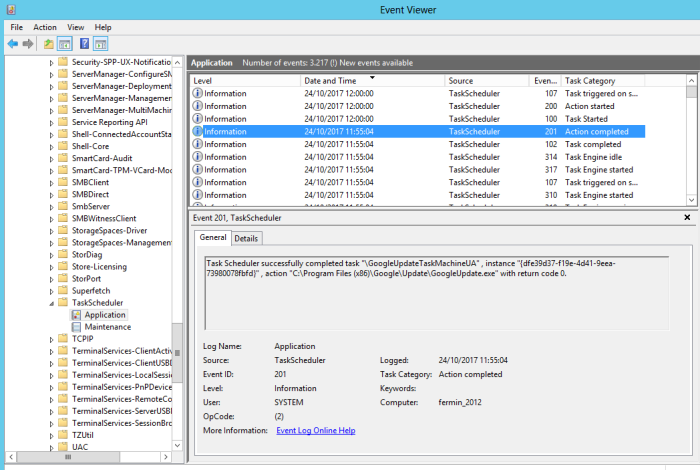Expand the TZUtil tree node

coord(51,436)
